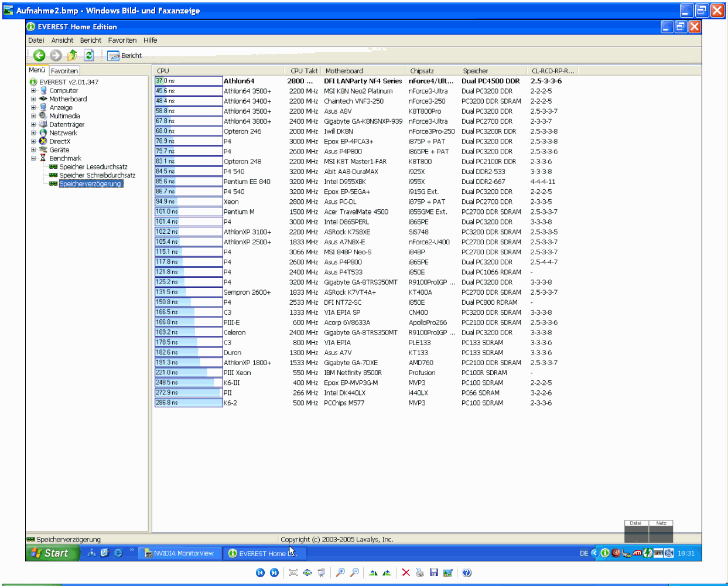Sort by the CPU column header
The width and height of the screenshot is (728, 586).
(219, 71)
